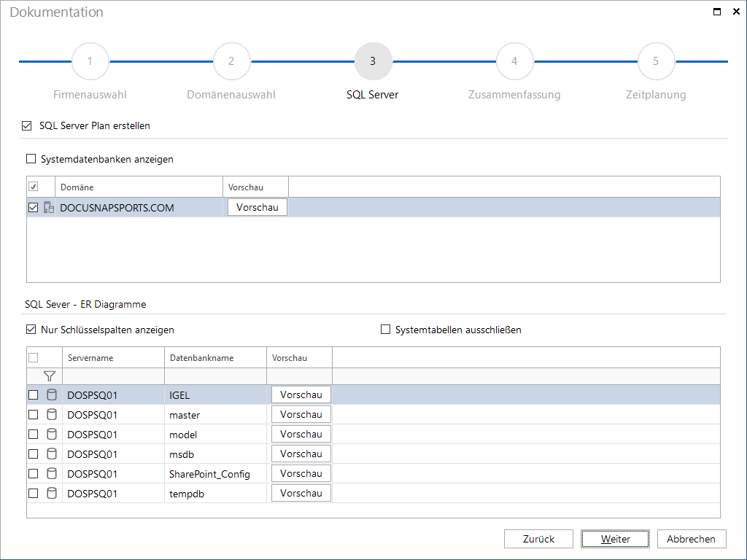Click the database icon in the msdb row
The height and width of the screenshot is (560, 747).
point(52,454)
